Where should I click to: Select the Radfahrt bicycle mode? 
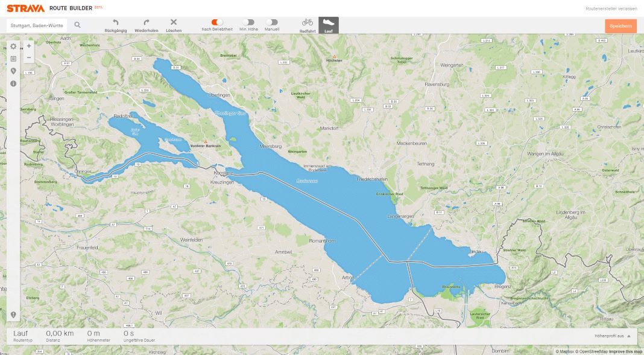pyautogui.click(x=307, y=25)
